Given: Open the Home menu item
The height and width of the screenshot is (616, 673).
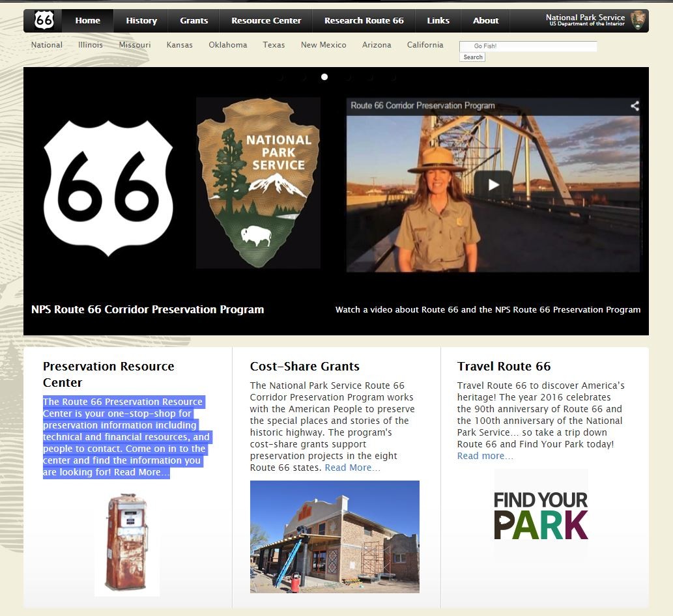Looking at the screenshot, I should 87,21.
